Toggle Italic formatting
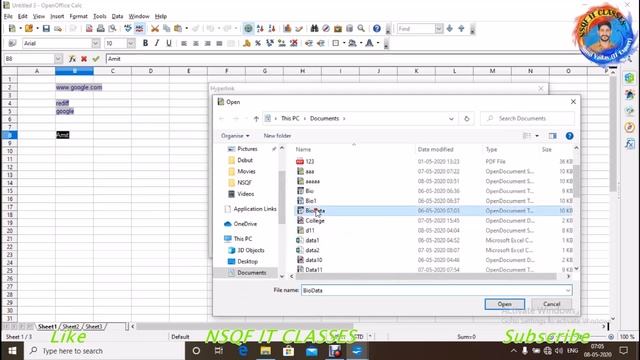 coord(157,43)
